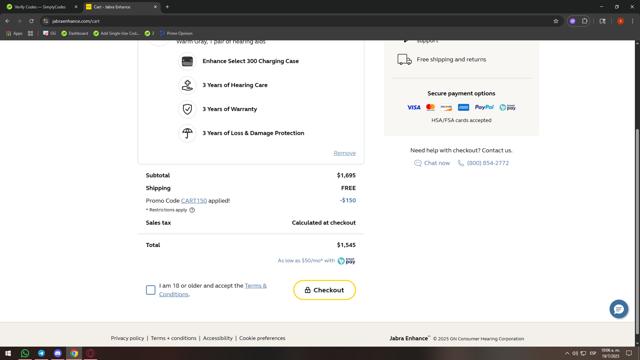The image size is (640, 360).
Task: Reload the current page
Action: click(31, 21)
